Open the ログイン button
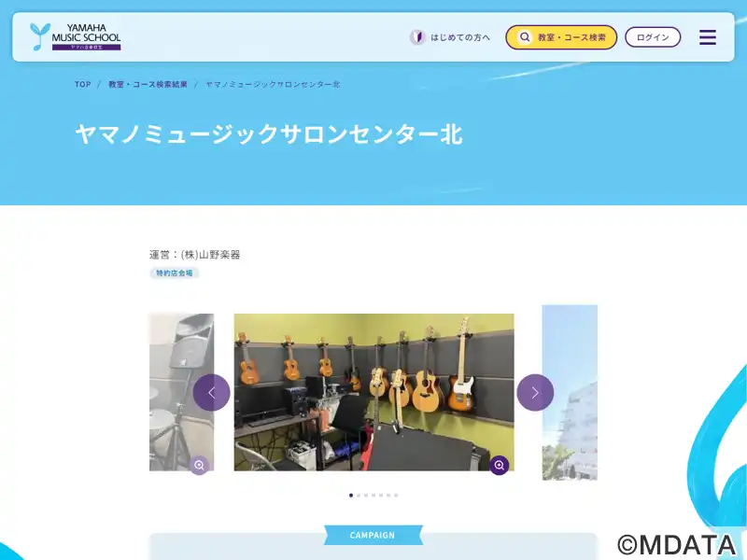Viewport: 747px width, 560px height. point(653,37)
